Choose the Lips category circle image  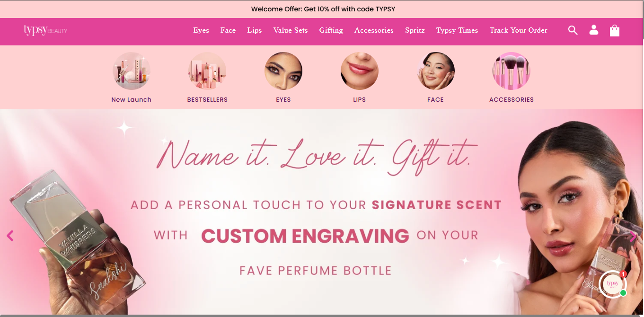pos(360,71)
